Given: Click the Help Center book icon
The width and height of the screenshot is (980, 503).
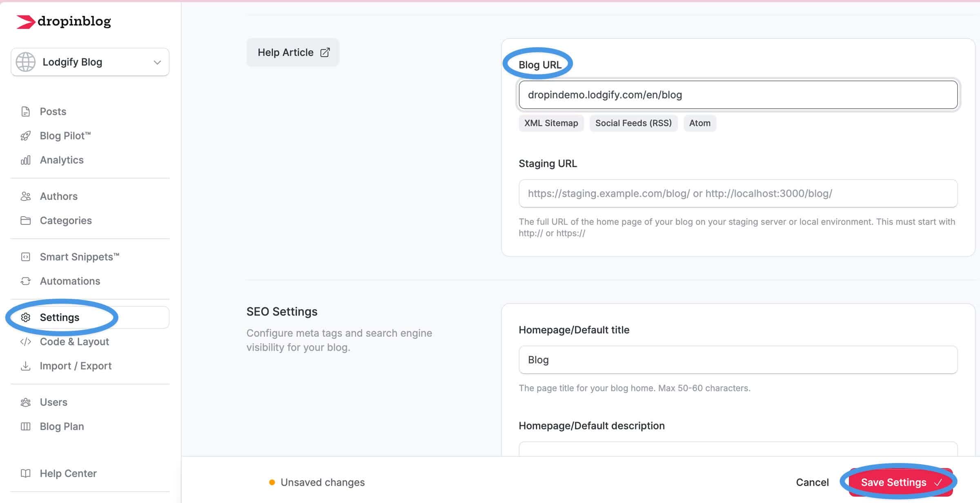Looking at the screenshot, I should tap(25, 474).
